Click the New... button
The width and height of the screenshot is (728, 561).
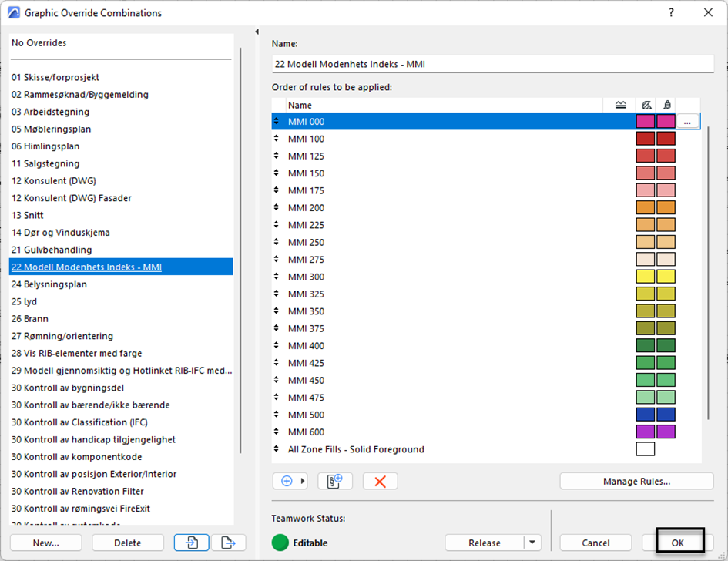pyautogui.click(x=46, y=543)
